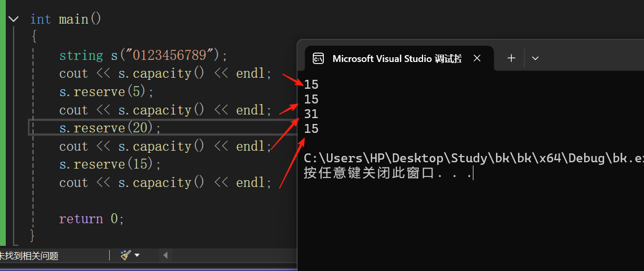The height and width of the screenshot is (271, 644).
Task: Open the code cleanup dropdown arrow
Action: tap(137, 255)
